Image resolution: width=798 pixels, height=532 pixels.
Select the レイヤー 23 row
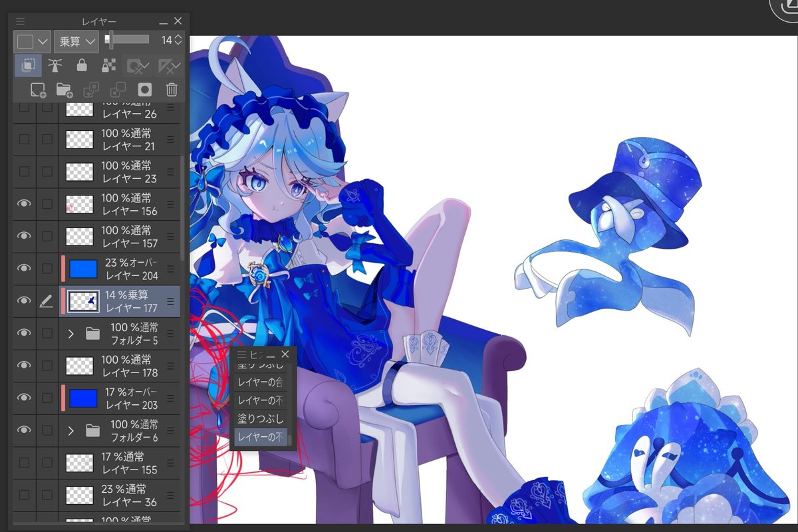[x=97, y=172]
